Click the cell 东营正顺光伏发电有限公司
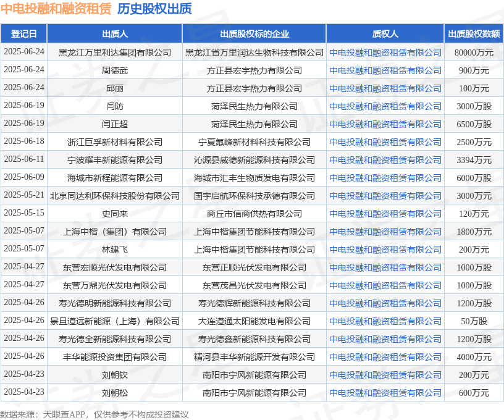Viewport: 504px width, 420px height. [x=254, y=267]
